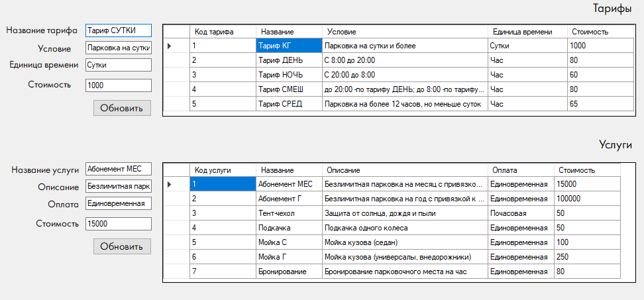Select the Тент-чехол service cell
This screenshot has height=300, width=644.
click(x=289, y=213)
